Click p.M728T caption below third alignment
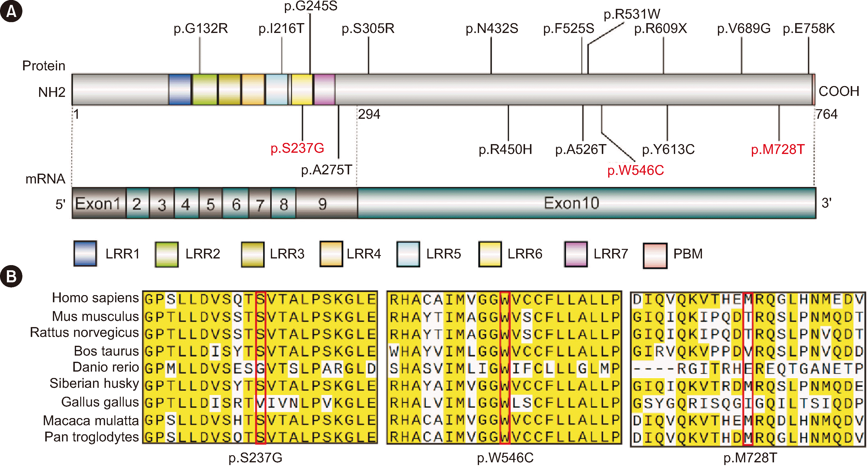Viewport: 868px width, 468px height. click(750, 458)
